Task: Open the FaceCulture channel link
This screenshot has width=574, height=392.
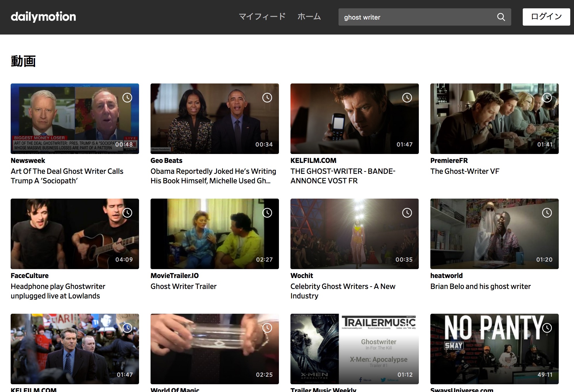Action: [30, 276]
